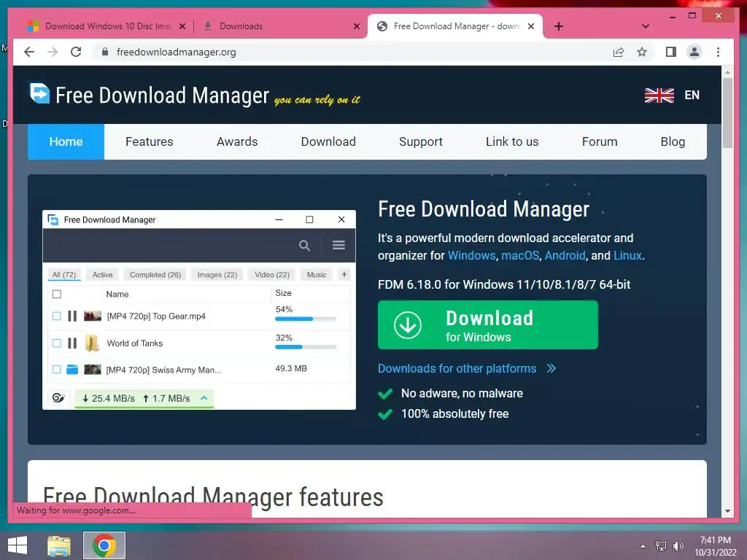Open the Support page
Screen dimensions: 747x560
[421, 141]
